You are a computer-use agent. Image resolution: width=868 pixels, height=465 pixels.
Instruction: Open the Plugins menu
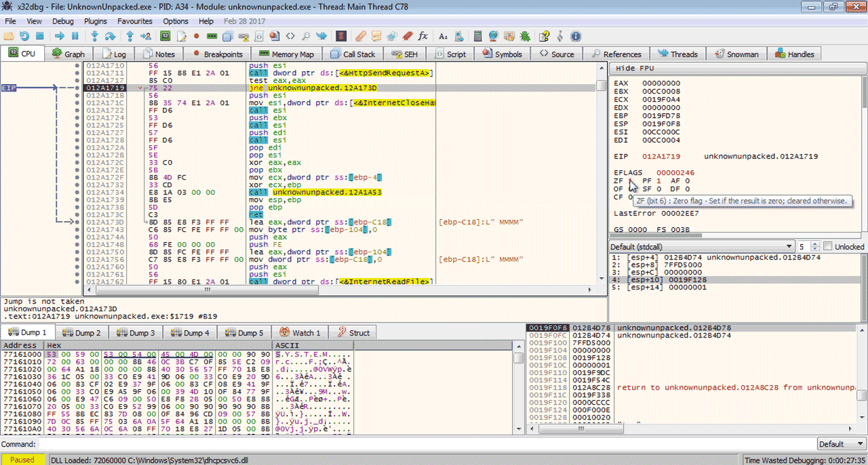pos(96,21)
